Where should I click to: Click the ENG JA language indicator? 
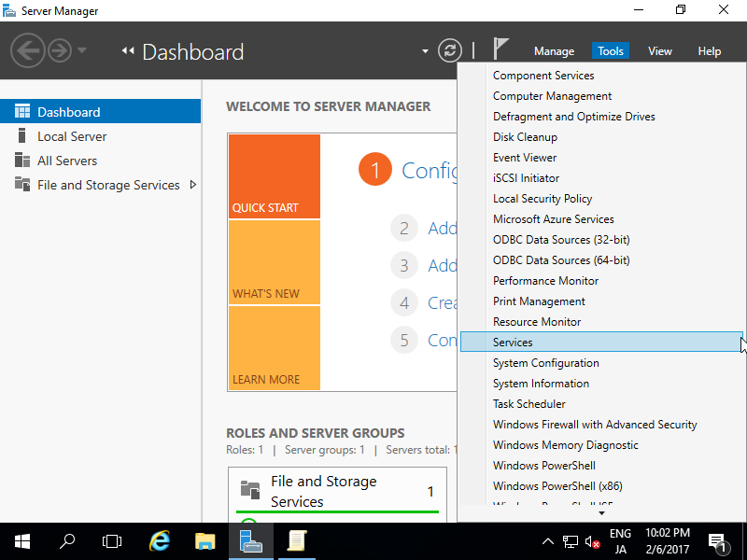click(x=617, y=540)
